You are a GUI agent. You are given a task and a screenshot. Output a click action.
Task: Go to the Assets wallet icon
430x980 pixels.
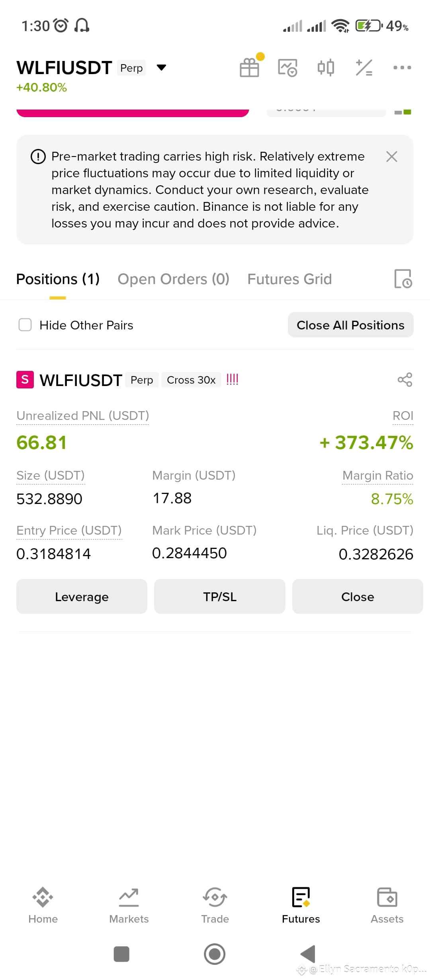(387, 905)
